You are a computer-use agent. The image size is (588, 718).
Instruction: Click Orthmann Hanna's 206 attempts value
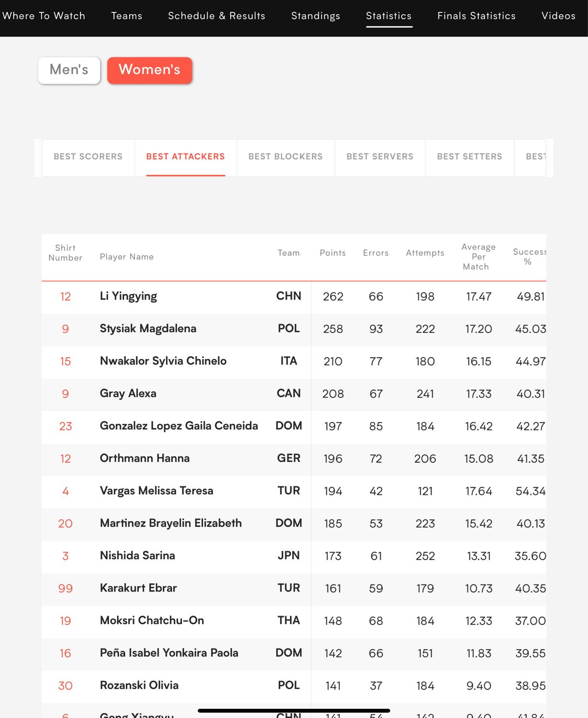coord(425,459)
